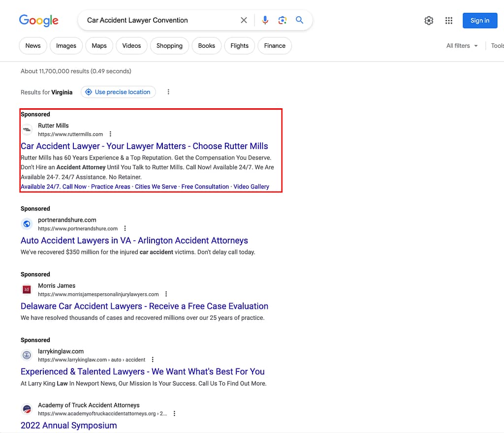Screen dimensions: 504x433
Task: Open the Free Consultation sitelink
Action: pyautogui.click(x=205, y=186)
